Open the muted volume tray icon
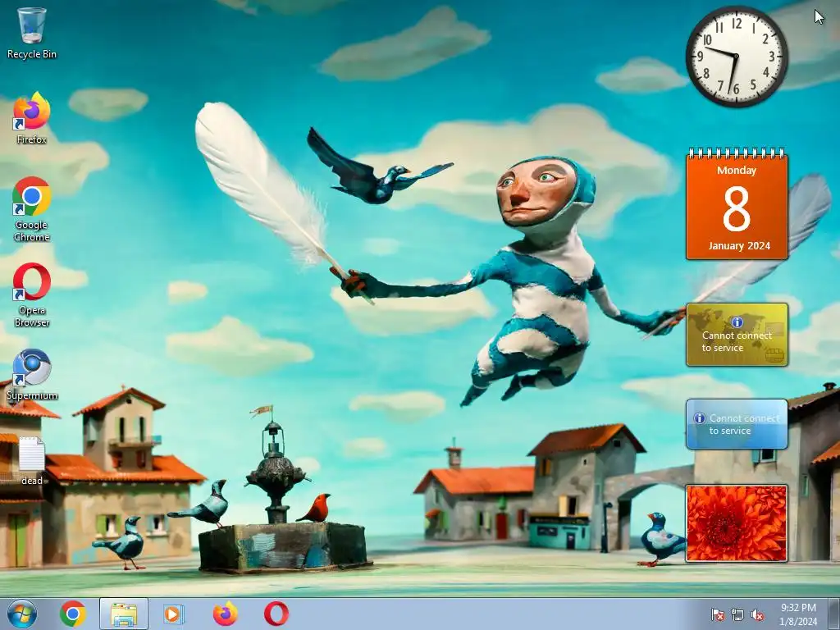This screenshot has width=840, height=630. (757, 615)
